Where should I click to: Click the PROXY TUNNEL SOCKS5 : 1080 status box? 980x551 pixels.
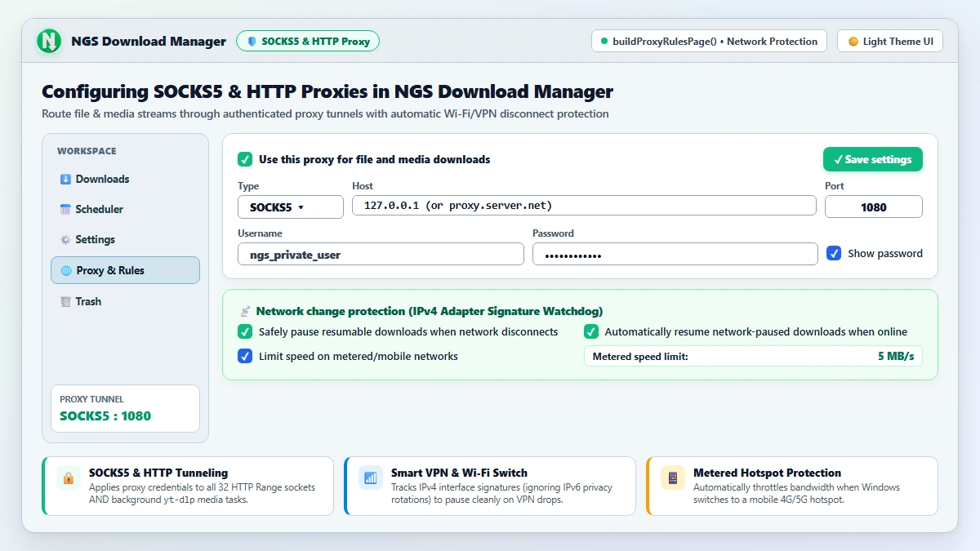125,408
